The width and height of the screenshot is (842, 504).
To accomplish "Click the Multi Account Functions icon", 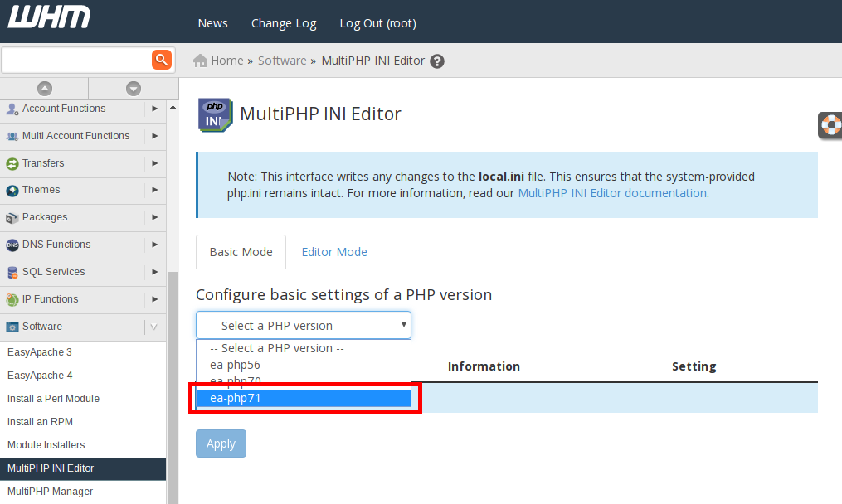I will pyautogui.click(x=12, y=136).
